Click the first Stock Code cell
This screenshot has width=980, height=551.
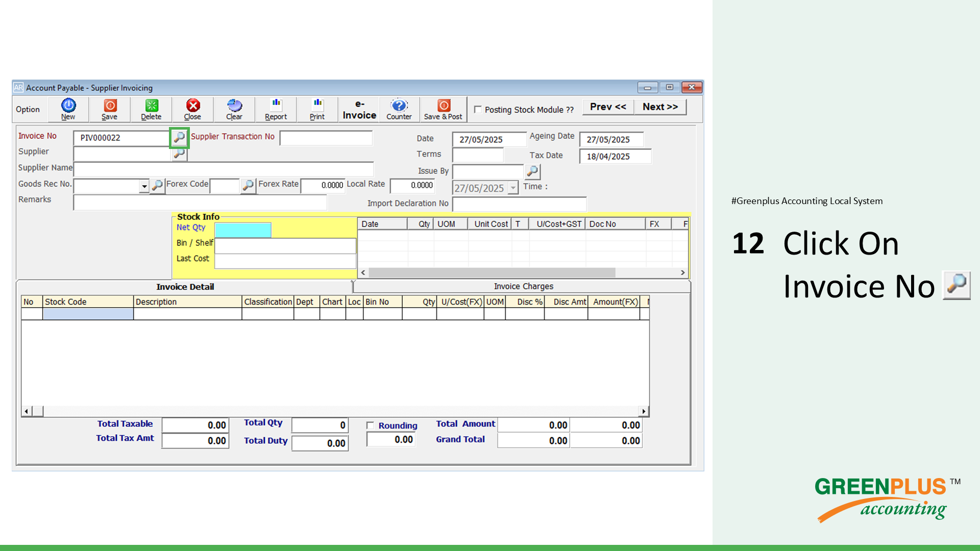[x=88, y=314]
